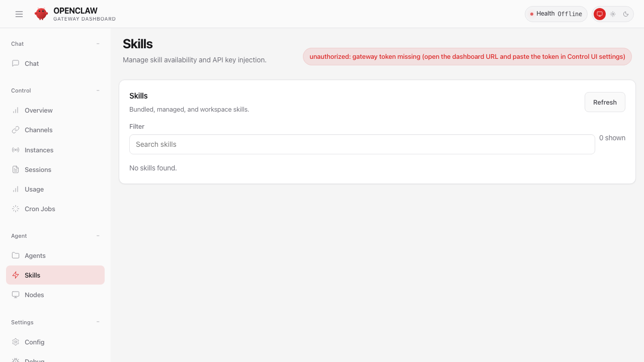Switch to dark theme
The width and height of the screenshot is (644, 362).
626,14
